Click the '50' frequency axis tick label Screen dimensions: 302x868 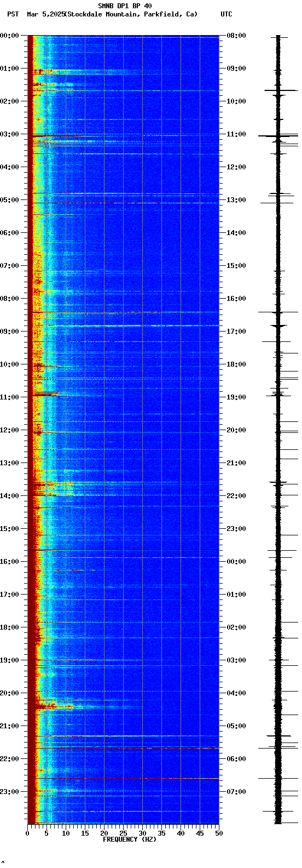point(219,833)
